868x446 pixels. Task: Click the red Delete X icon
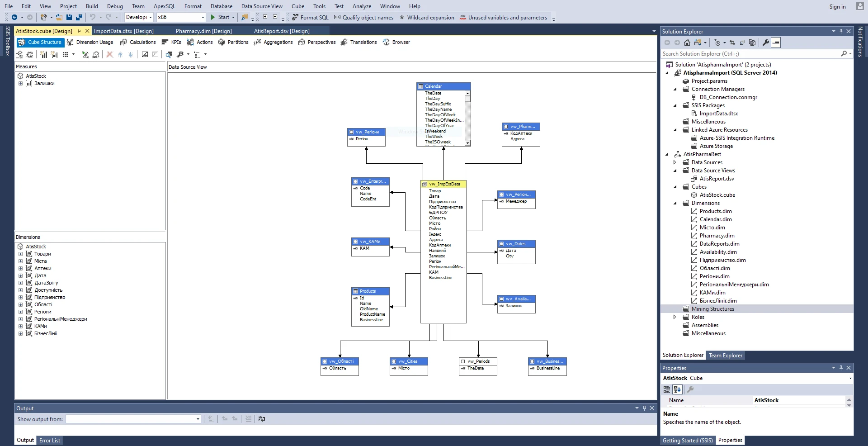pos(109,54)
